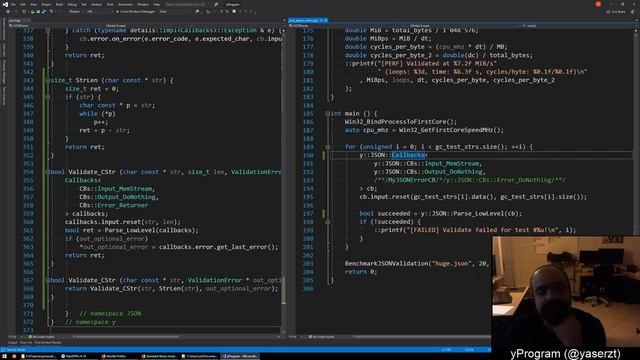Image resolution: width=640 pixels, height=360 pixels.
Task: Open the Test menu
Action: [x=84, y=4]
